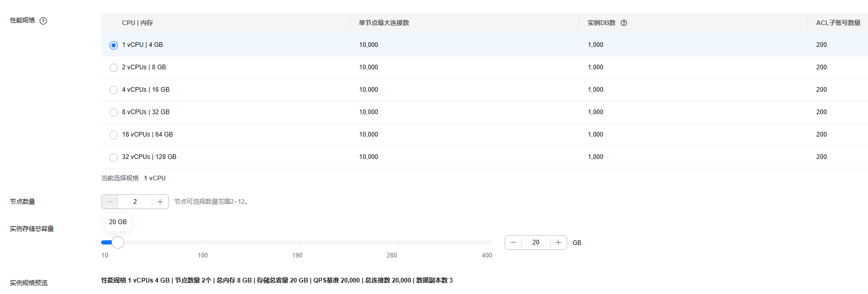Click the 190 slider tick label

(297, 255)
